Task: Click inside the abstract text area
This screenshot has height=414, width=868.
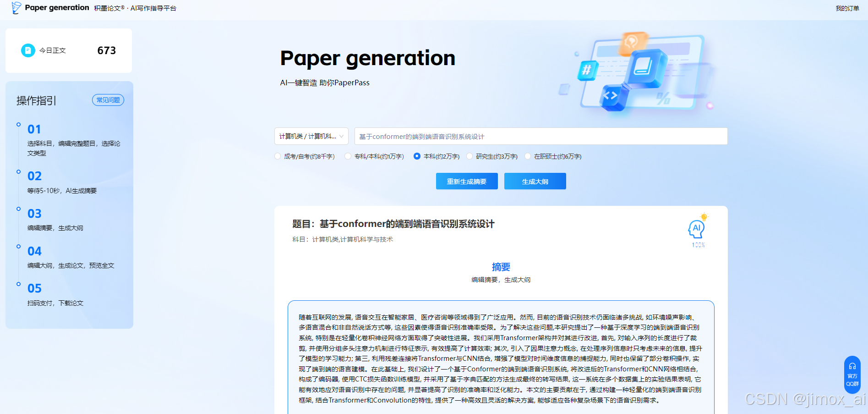Action: [x=501, y=359]
